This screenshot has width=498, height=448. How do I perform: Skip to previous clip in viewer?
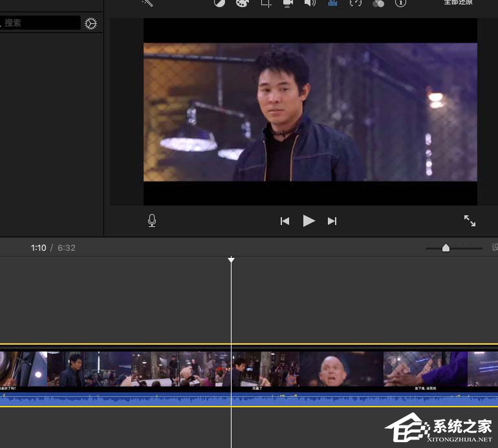(285, 221)
